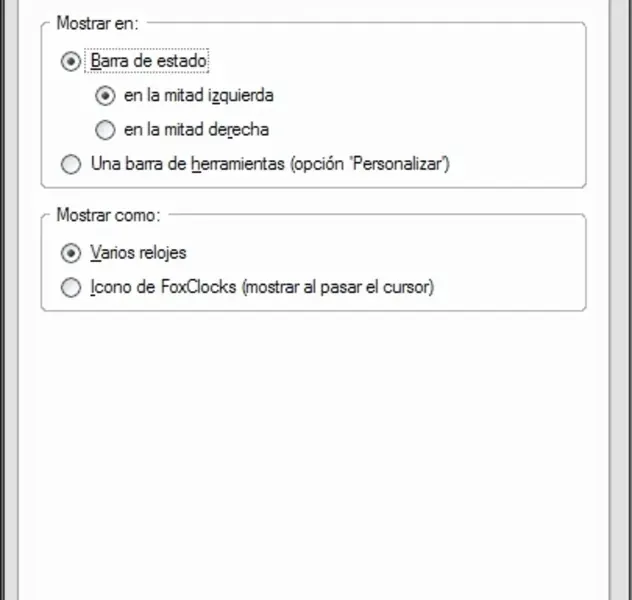
Task: Pick the 'Una barra de herramientas' radio button
Action: (70, 164)
